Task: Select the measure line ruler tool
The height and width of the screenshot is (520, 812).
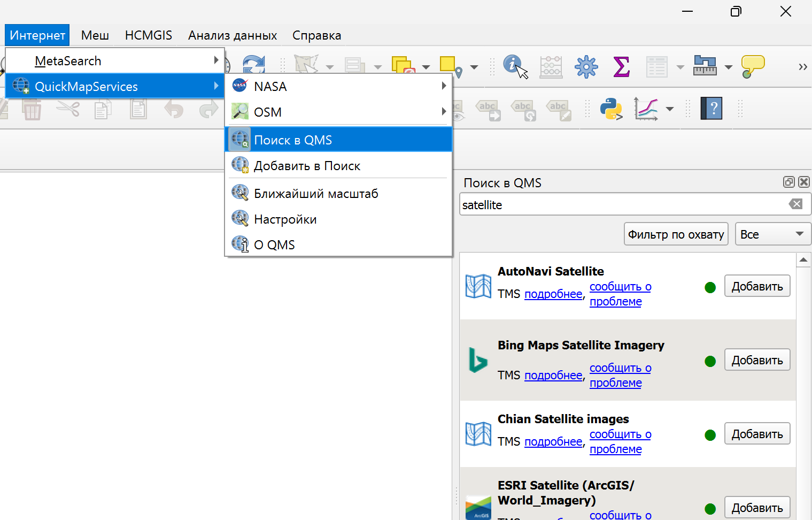Action: (x=705, y=66)
